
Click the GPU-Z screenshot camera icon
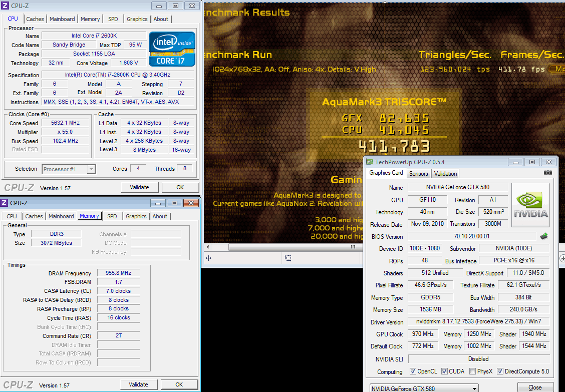click(x=547, y=173)
